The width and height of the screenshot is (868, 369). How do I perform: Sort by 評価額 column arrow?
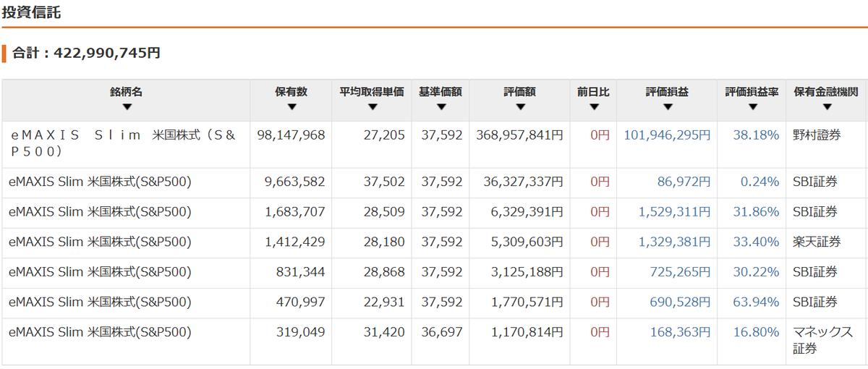coord(519,107)
